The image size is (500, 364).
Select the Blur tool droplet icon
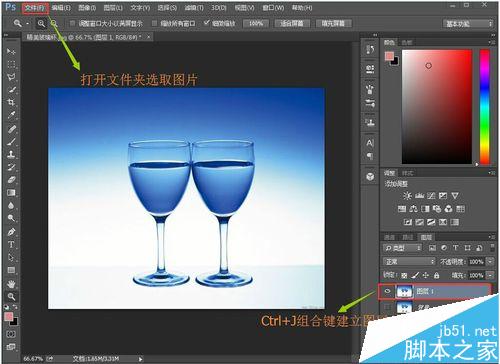(11, 205)
